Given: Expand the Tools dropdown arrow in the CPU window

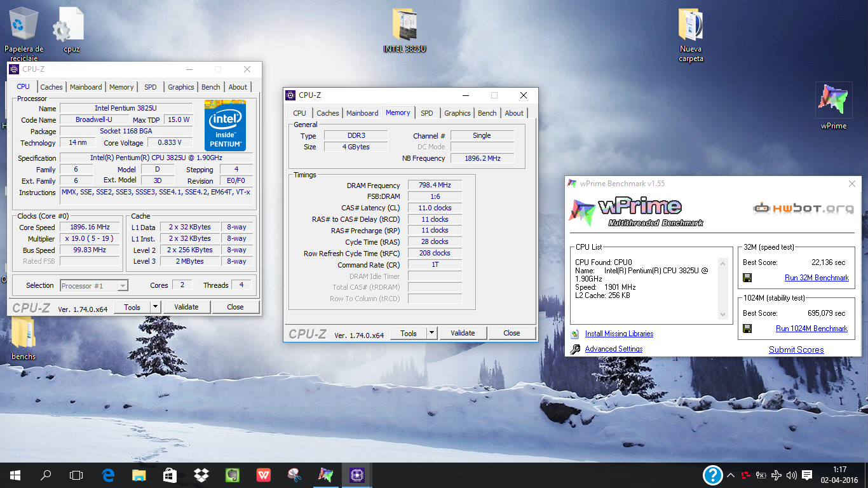Looking at the screenshot, I should [x=155, y=307].
